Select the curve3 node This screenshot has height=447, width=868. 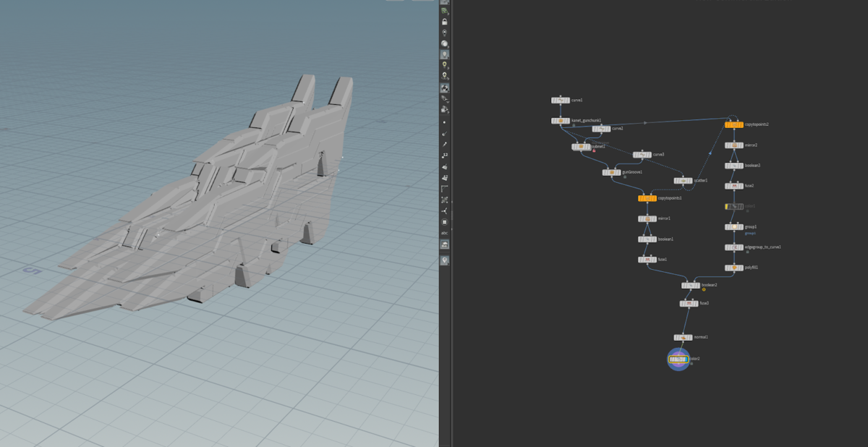click(x=642, y=155)
